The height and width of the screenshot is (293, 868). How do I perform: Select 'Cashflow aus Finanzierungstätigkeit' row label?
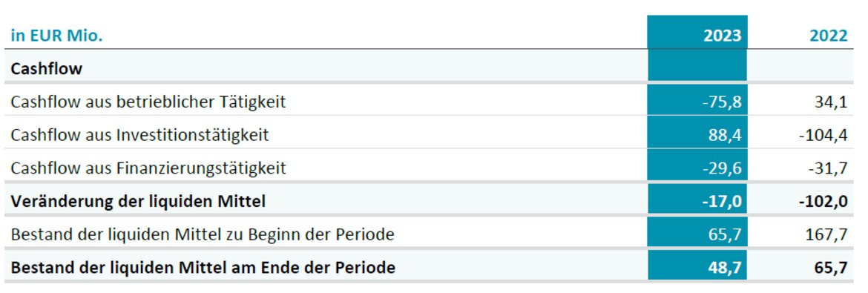[148, 168]
